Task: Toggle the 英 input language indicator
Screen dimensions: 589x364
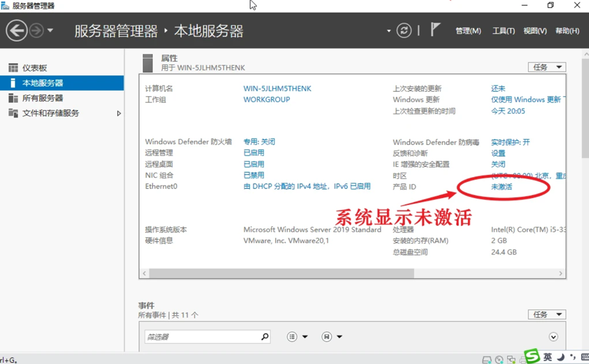Action: 548,358
